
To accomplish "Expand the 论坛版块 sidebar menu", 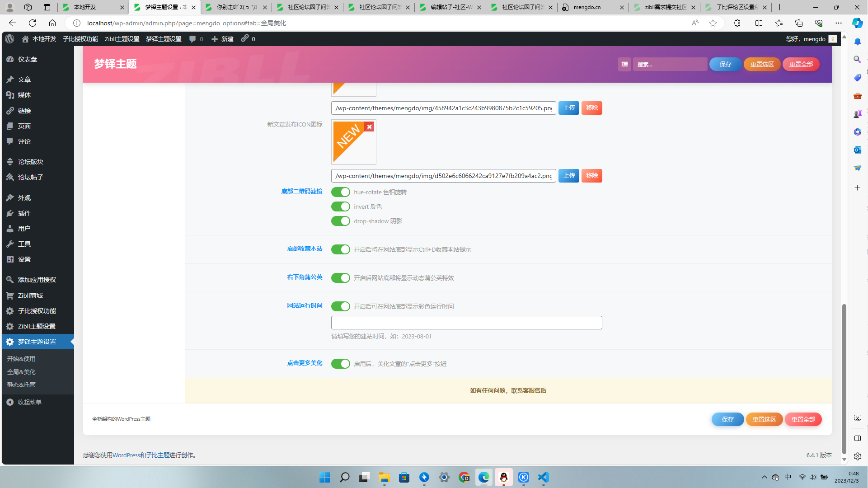I will click(30, 162).
